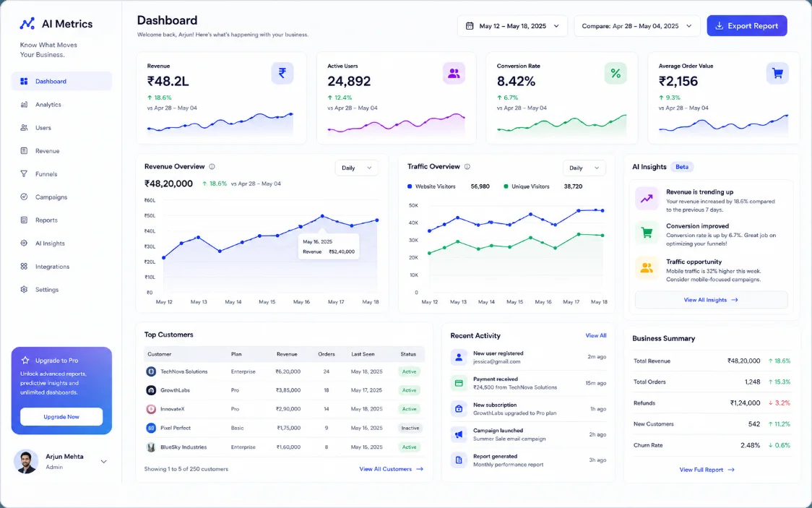Click the Upgrade to Pro star icon
This screenshot has height=508, width=812.
click(25, 360)
